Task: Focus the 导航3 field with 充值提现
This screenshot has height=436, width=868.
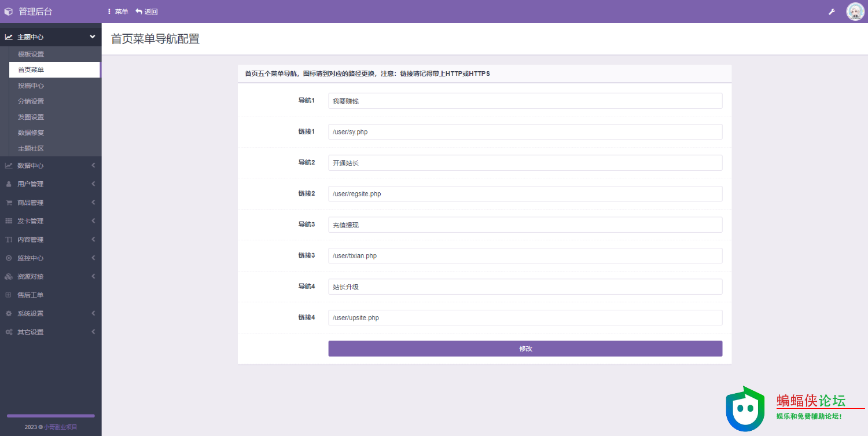Action: [525, 225]
